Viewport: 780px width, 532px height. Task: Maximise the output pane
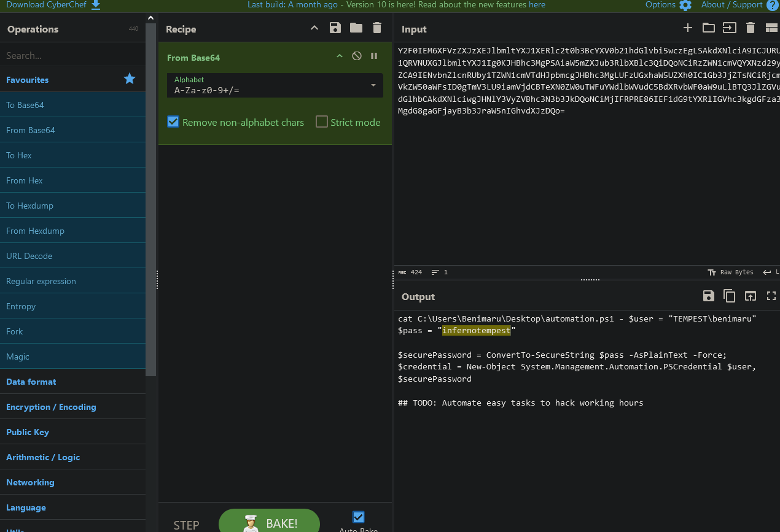(x=771, y=296)
